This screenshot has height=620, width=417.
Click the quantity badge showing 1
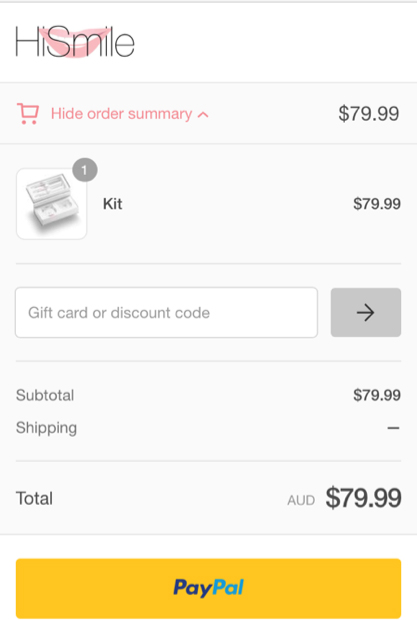85,170
